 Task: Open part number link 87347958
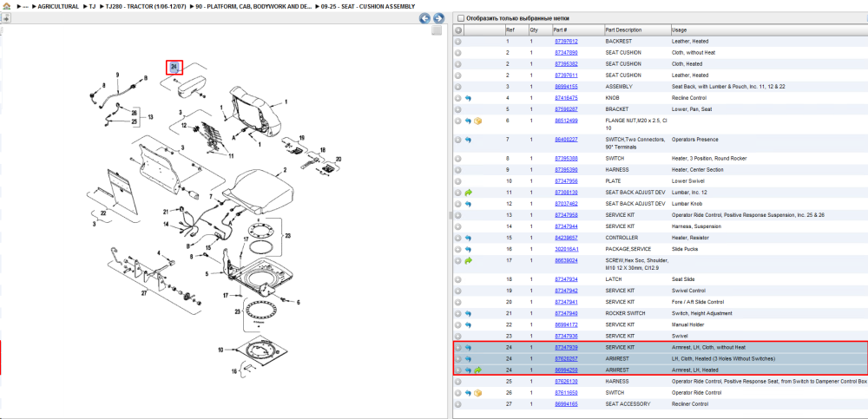click(x=566, y=215)
